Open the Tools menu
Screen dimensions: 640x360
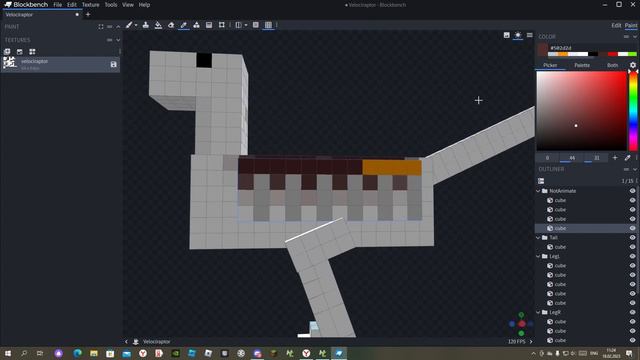click(111, 5)
